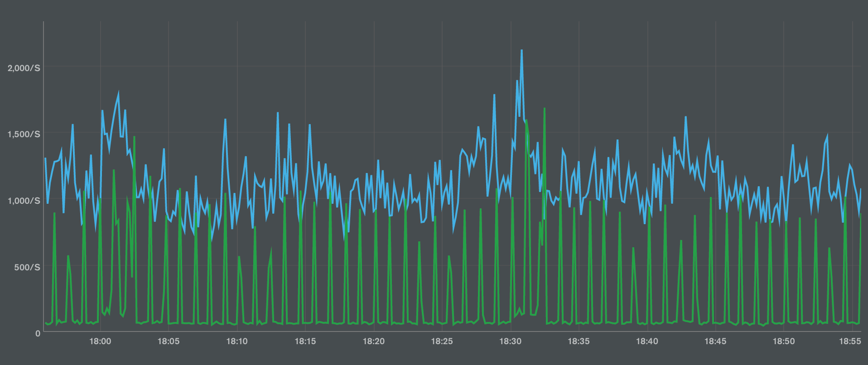868x365 pixels.
Task: Click the 1,000/S y-axis label
Action: pos(24,201)
